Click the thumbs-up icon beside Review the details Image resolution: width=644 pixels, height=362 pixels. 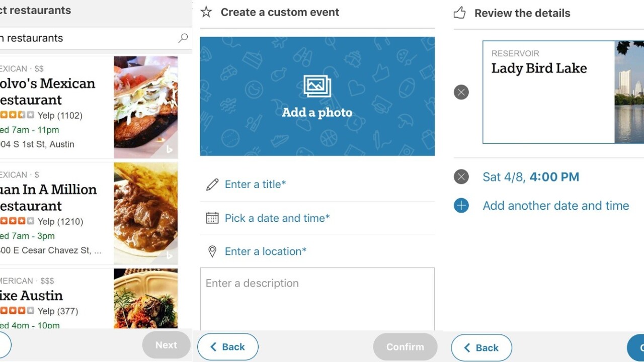coord(459,13)
